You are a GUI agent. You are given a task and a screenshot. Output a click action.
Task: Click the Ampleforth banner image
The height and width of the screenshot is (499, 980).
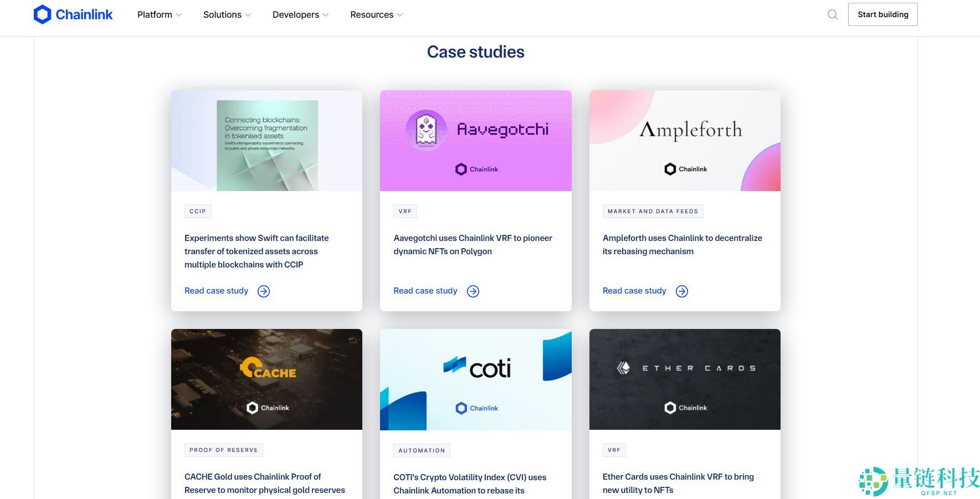685,141
